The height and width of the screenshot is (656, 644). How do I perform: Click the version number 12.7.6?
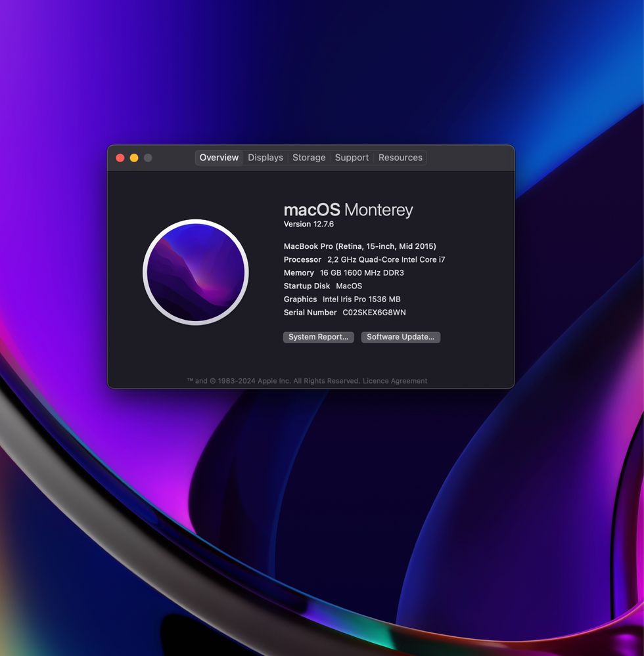(324, 224)
